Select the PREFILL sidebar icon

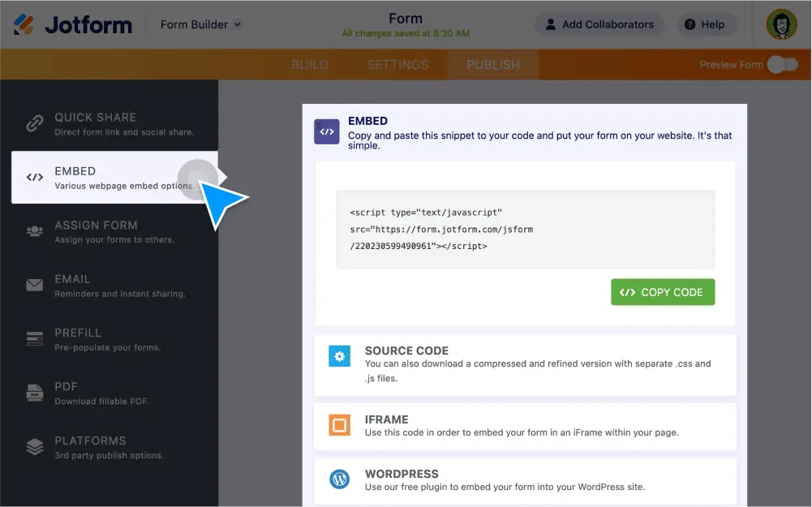point(34,339)
